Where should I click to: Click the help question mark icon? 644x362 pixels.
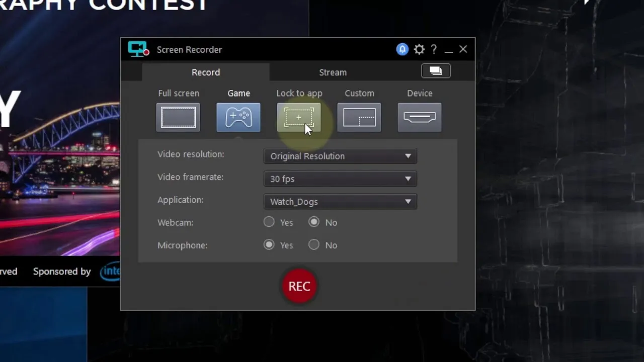click(434, 49)
